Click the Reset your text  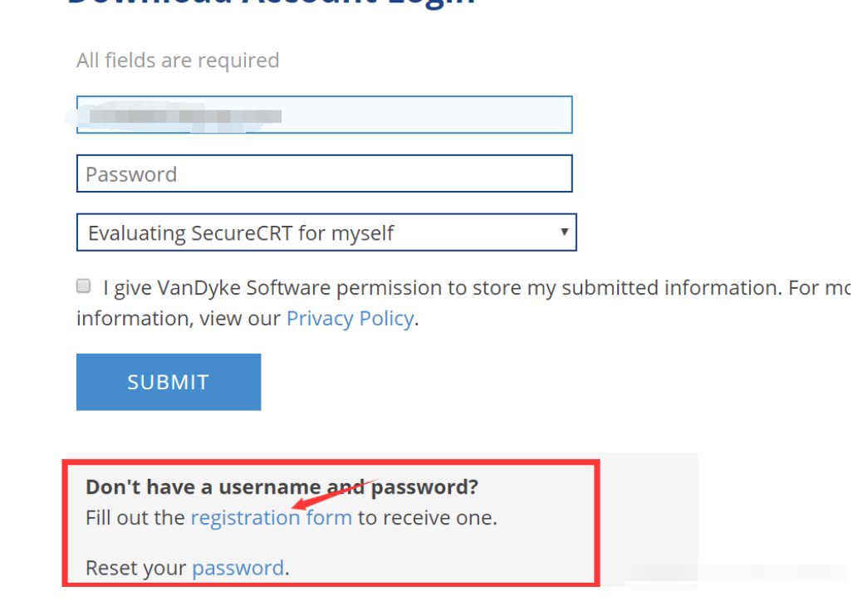click(136, 568)
